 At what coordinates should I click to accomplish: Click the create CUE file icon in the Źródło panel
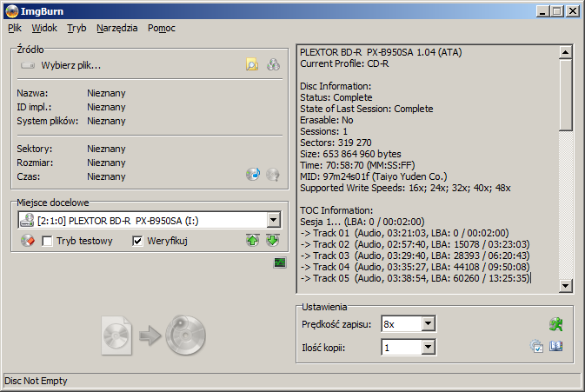(x=273, y=65)
